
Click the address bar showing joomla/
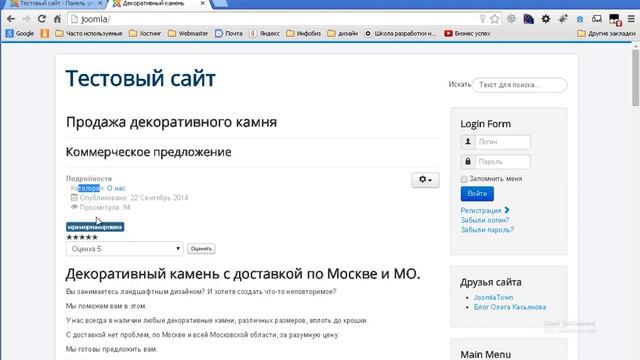pyautogui.click(x=273, y=19)
